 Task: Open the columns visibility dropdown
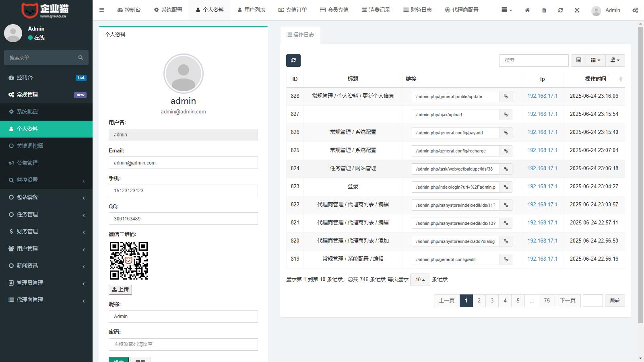[595, 60]
